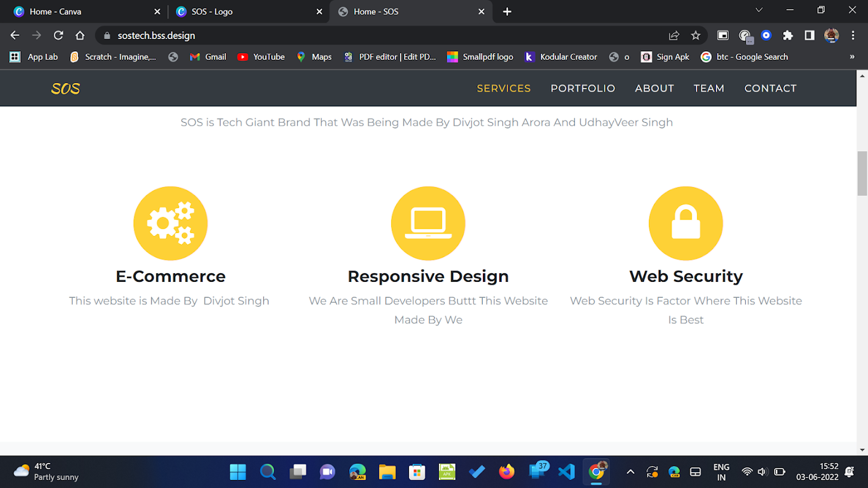
Task: Open the Extensions puzzle-piece menu
Action: pos(788,35)
